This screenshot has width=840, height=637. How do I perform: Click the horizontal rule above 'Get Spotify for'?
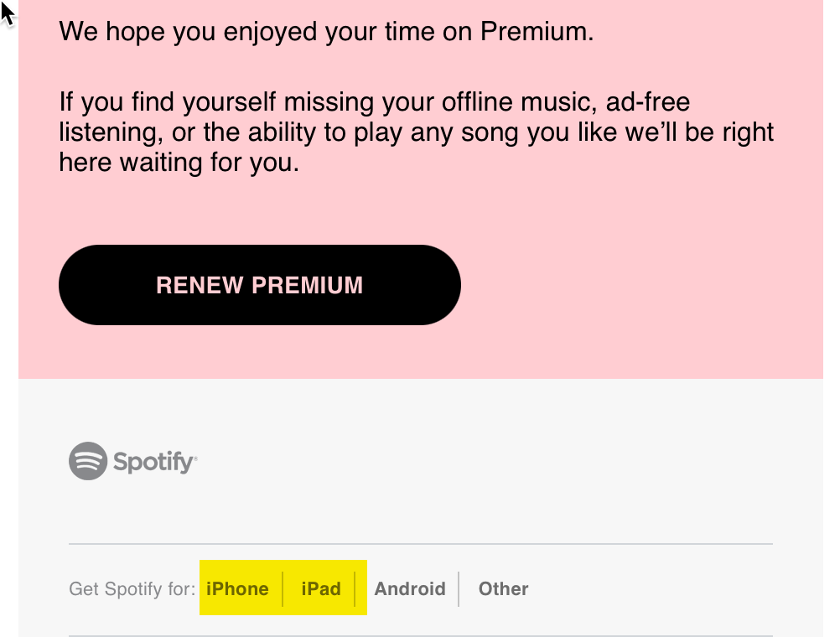(421, 544)
